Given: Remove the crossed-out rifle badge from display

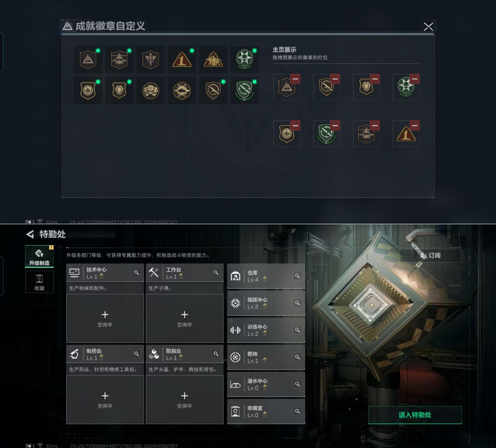Looking at the screenshot, I should [335, 79].
